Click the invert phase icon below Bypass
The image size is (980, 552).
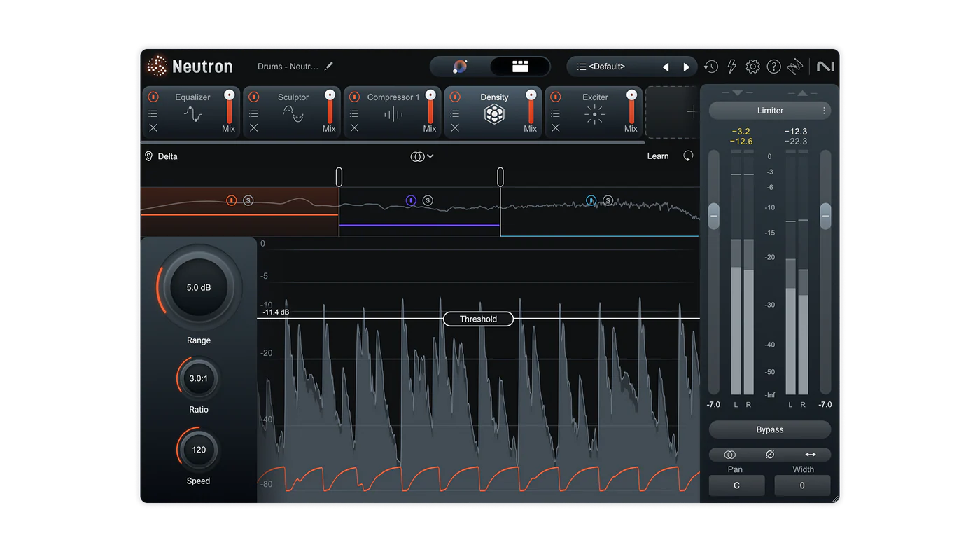point(770,455)
